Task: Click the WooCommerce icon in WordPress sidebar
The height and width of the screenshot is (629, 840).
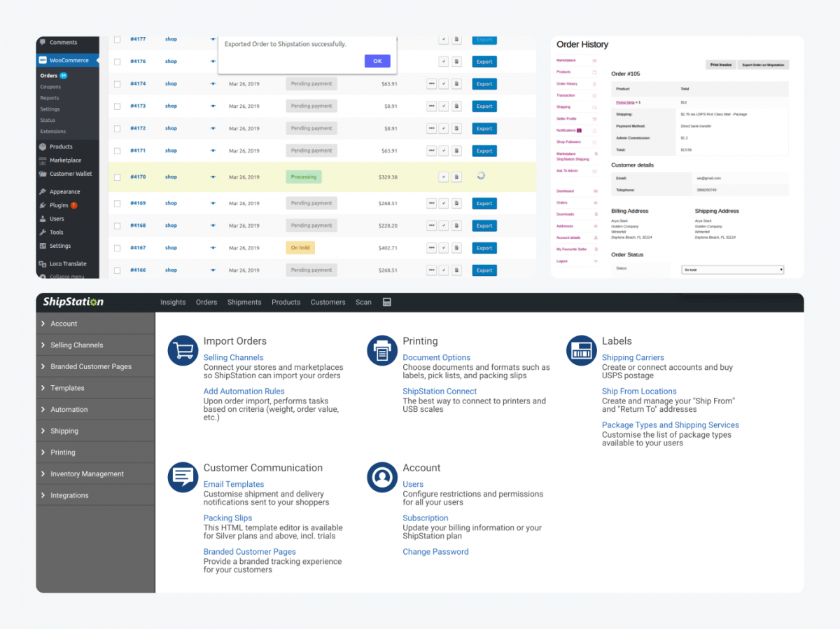Action: click(x=43, y=60)
